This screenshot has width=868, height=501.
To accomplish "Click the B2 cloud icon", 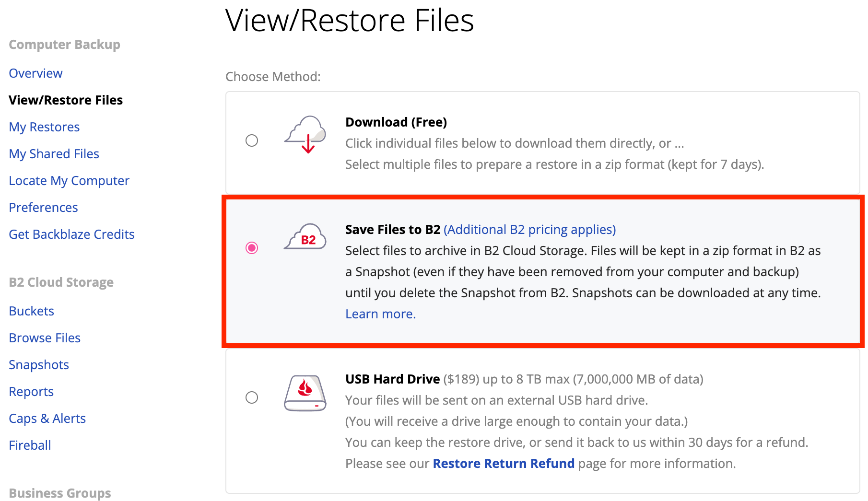I will tap(305, 236).
